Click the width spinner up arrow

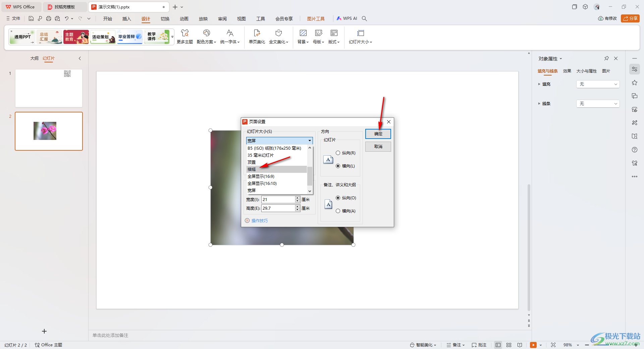[297, 198]
